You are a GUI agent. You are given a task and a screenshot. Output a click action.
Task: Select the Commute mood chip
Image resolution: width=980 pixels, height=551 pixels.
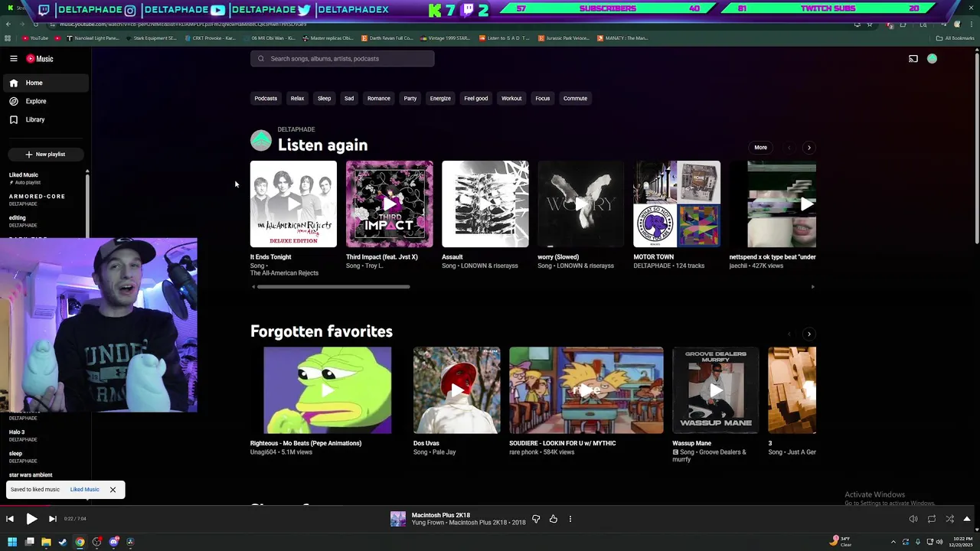575,99
